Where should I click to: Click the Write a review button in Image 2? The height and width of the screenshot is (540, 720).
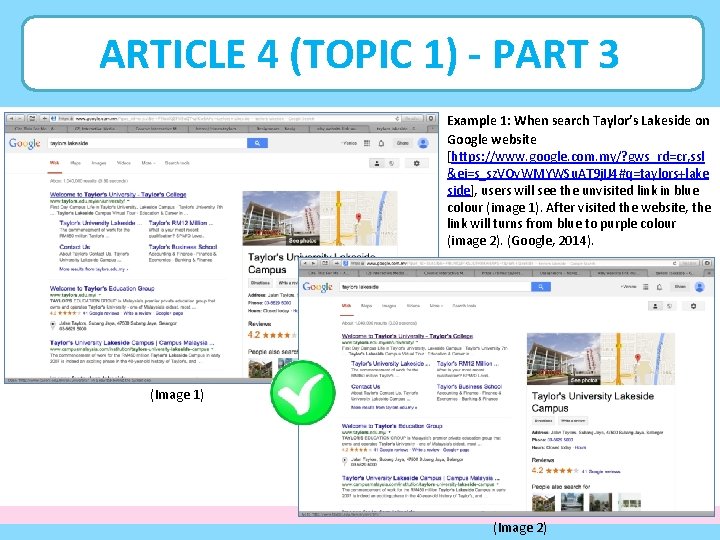pyautogui.click(x=573, y=421)
